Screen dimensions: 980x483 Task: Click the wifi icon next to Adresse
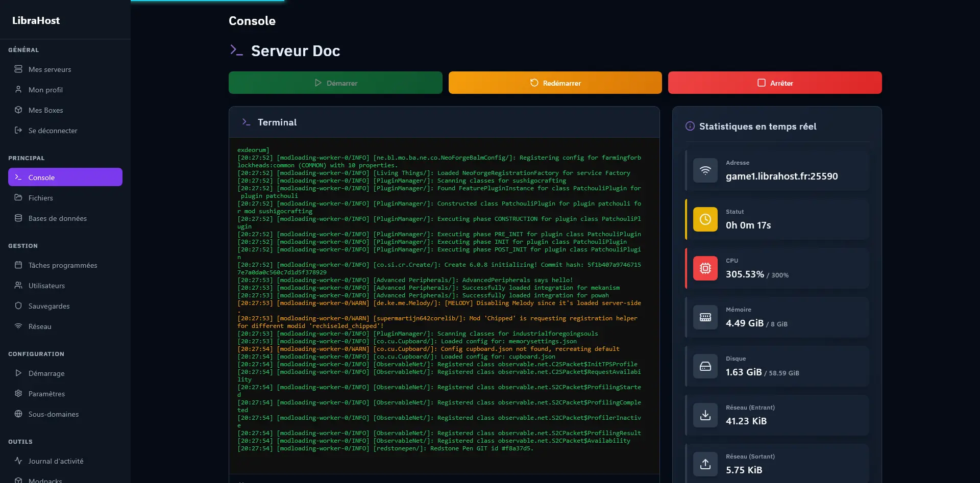pyautogui.click(x=705, y=170)
